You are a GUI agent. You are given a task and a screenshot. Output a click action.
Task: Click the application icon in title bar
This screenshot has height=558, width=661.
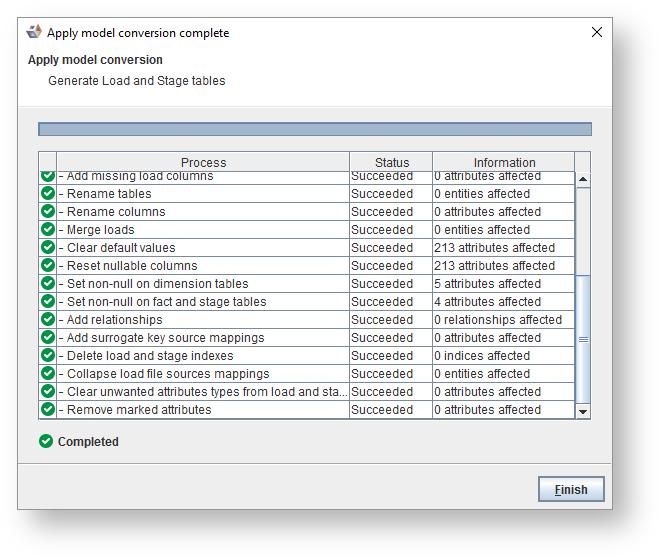[x=34, y=32]
